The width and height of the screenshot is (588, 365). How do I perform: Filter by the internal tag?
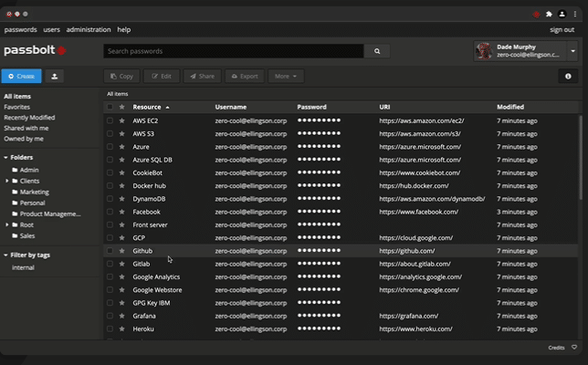pos(23,267)
